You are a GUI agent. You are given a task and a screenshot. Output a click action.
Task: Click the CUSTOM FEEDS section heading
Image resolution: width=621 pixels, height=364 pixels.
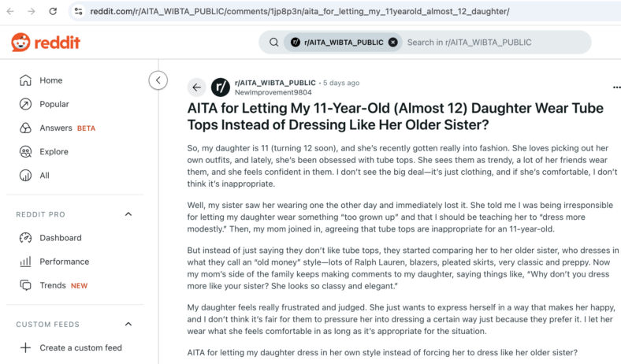pyautogui.click(x=47, y=325)
